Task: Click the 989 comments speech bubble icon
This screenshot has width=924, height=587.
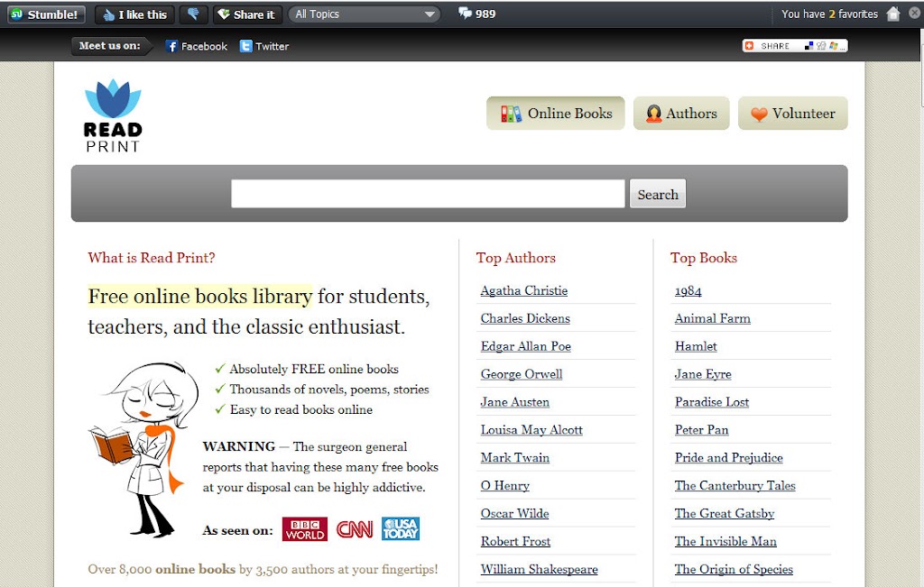Action: coord(466,14)
